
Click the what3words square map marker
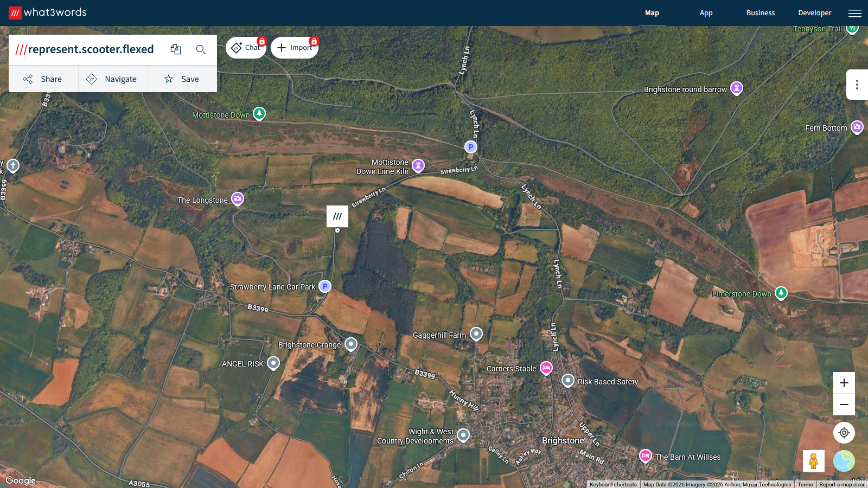click(x=337, y=216)
